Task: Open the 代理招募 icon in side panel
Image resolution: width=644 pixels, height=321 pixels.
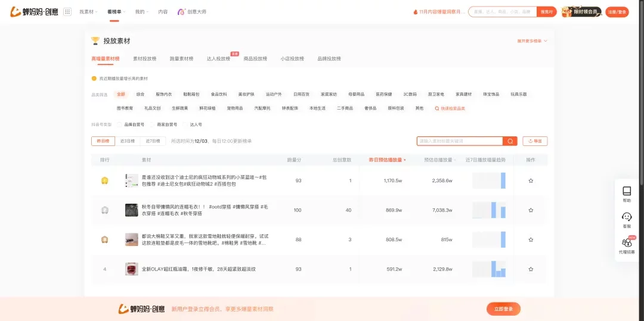Action: tap(627, 242)
